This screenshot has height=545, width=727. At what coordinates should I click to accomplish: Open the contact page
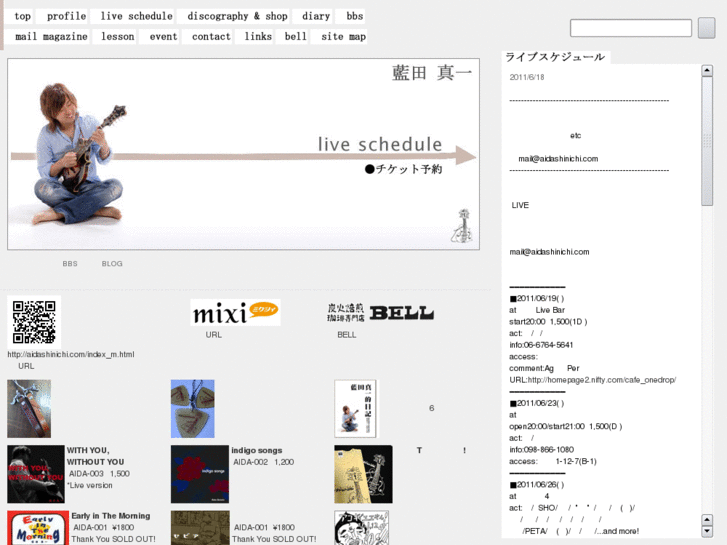[211, 37]
